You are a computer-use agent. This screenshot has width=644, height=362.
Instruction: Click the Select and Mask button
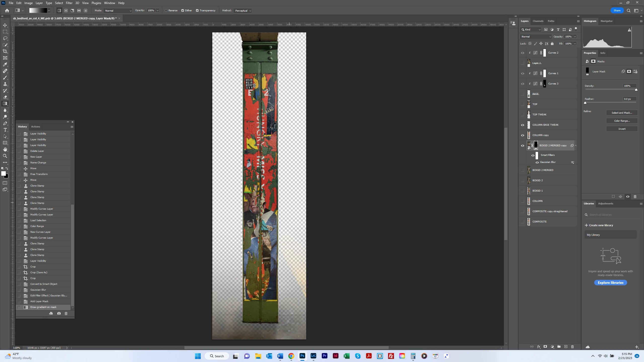pos(622,113)
